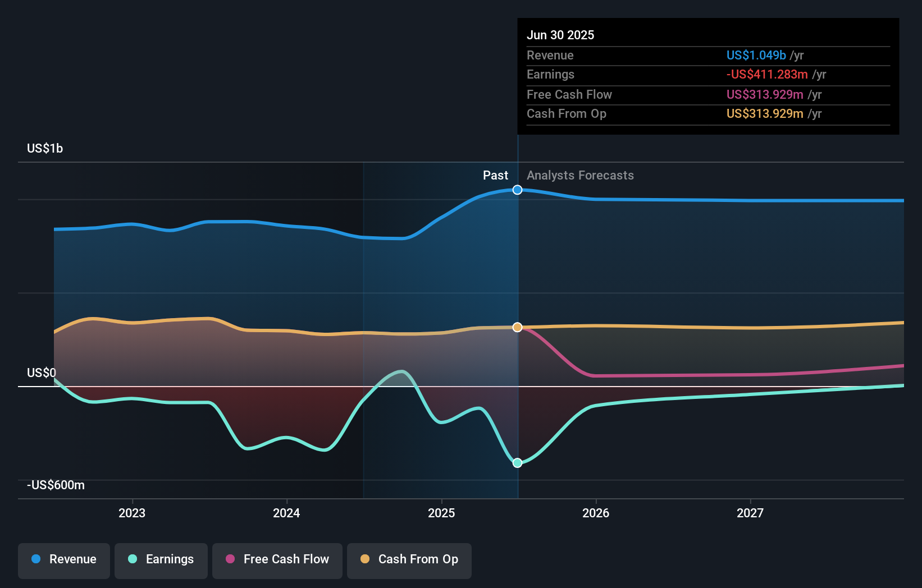This screenshot has width=922, height=588.
Task: Toggle the Revenue legend button
Action: (64, 561)
